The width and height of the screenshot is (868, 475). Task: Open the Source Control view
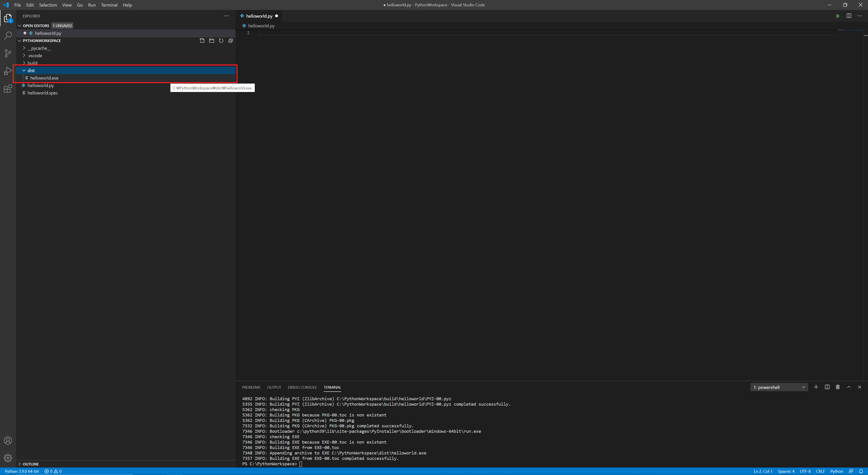8,53
